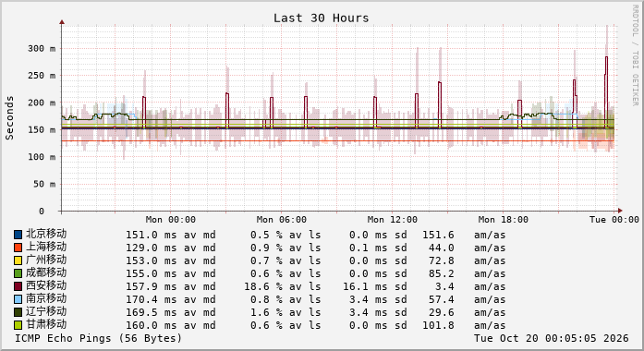Select the 上海移动 legend label

(x=46, y=247)
